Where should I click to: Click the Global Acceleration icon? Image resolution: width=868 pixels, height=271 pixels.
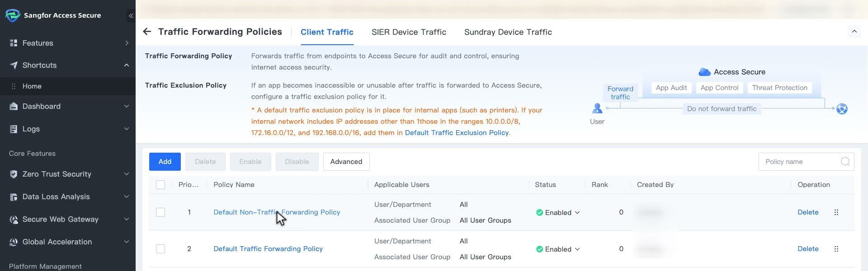coord(14,242)
